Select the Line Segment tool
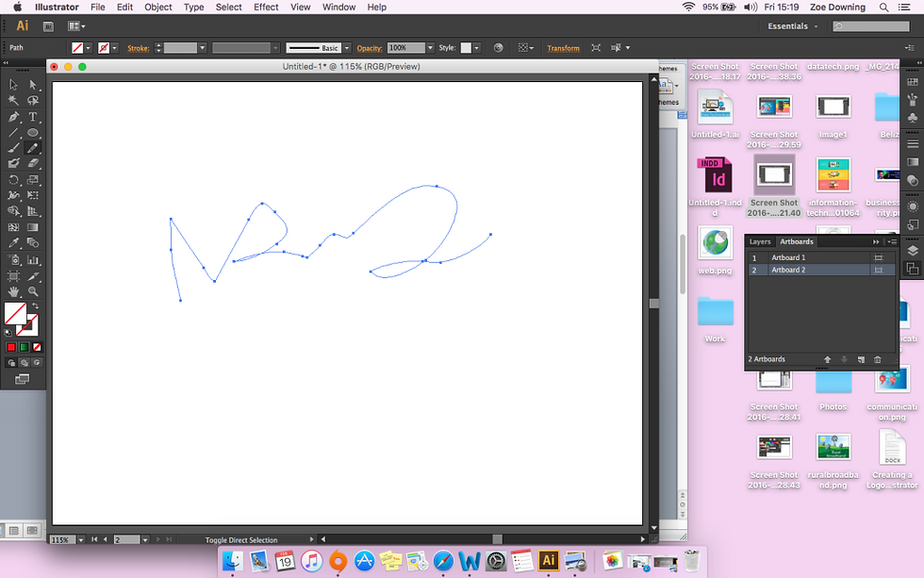Screen dimensions: 924x578 click(13, 133)
